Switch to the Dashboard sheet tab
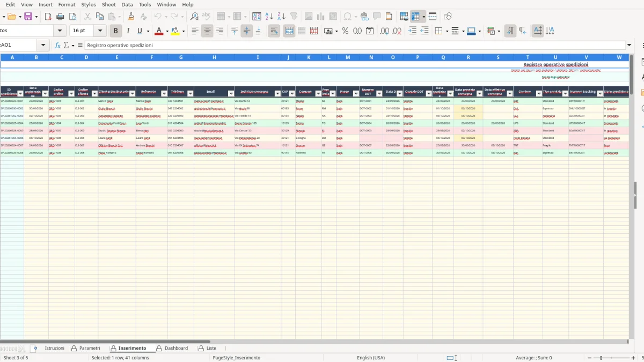The height and width of the screenshot is (362, 644). (x=172, y=348)
